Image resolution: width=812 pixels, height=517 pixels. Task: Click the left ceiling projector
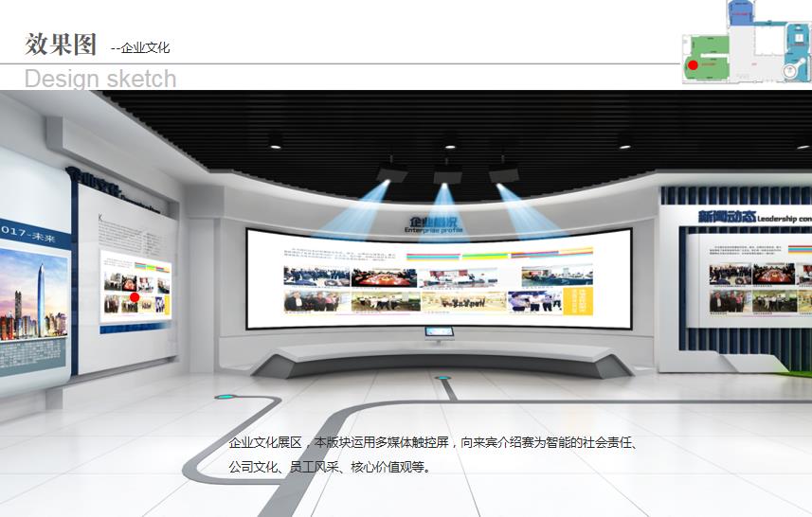[391, 172]
